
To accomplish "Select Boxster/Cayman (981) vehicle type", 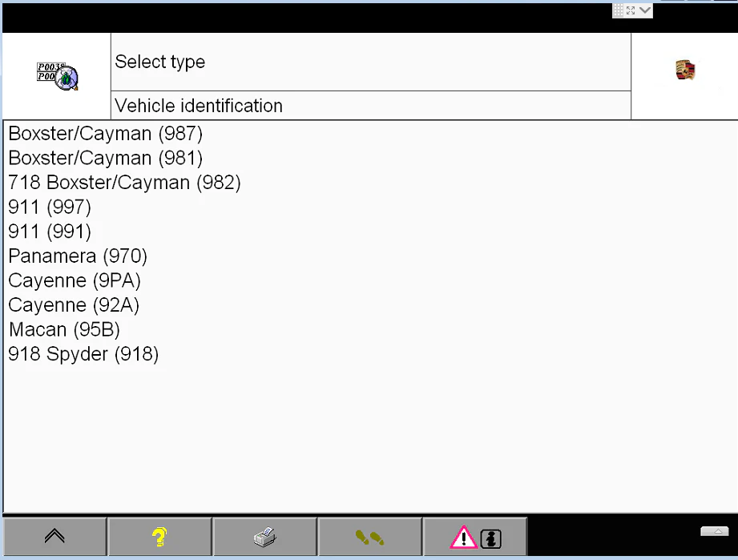I will pyautogui.click(x=106, y=158).
